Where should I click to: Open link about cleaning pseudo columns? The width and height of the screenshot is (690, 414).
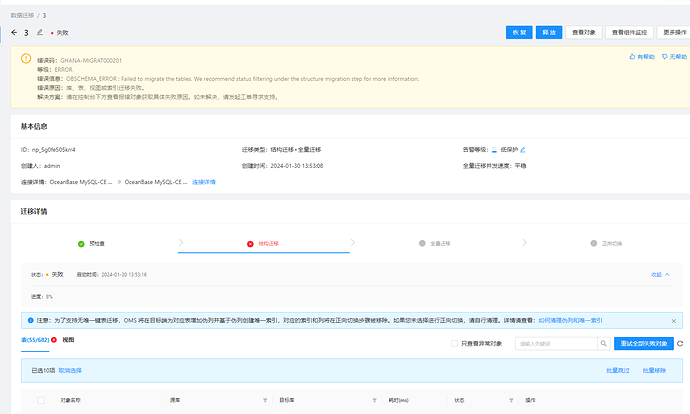[x=570, y=320]
